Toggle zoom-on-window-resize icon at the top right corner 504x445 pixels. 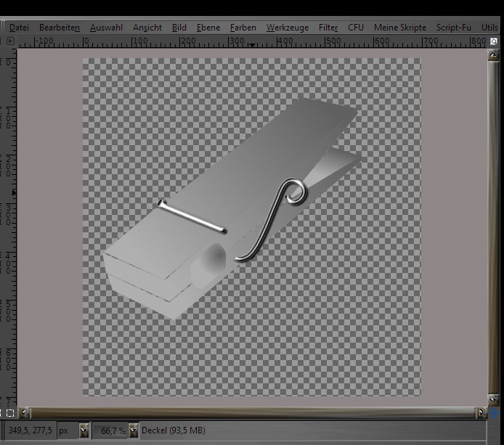coord(495,41)
